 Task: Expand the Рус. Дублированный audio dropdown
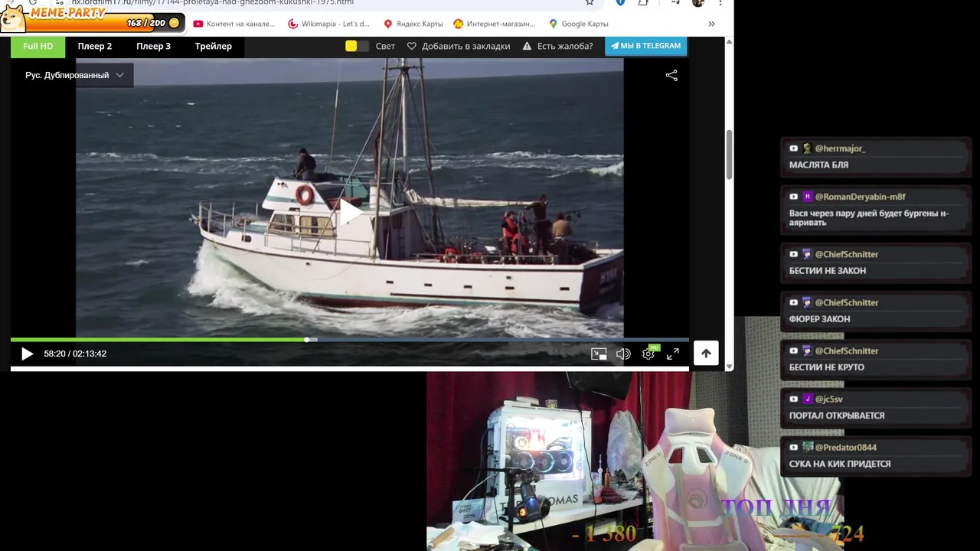[74, 75]
